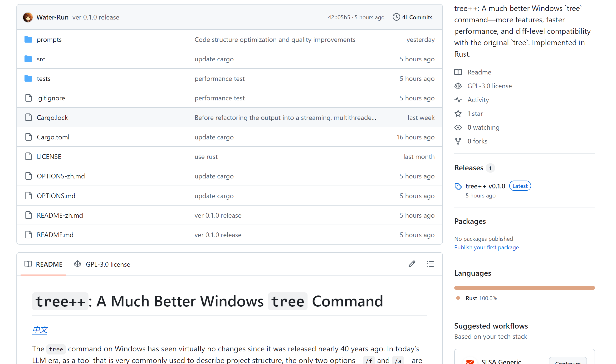This screenshot has width=616, height=364.
Task: Click the Readme book icon in sidebar
Action: point(458,72)
